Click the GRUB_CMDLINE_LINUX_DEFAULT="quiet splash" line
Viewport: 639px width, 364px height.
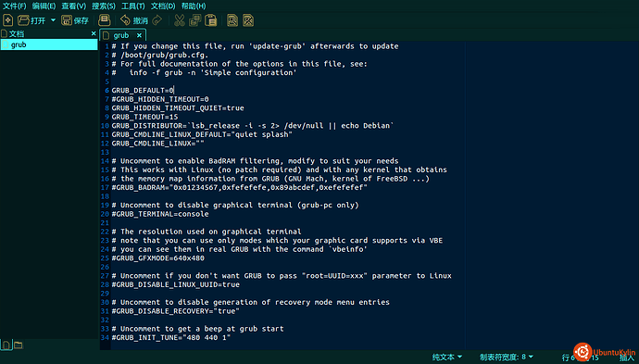202,134
